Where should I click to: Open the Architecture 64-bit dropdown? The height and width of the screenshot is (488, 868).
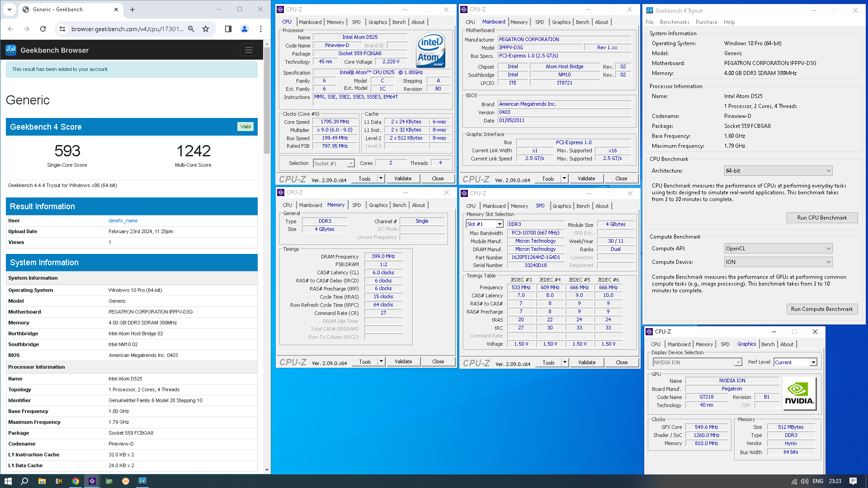click(778, 171)
